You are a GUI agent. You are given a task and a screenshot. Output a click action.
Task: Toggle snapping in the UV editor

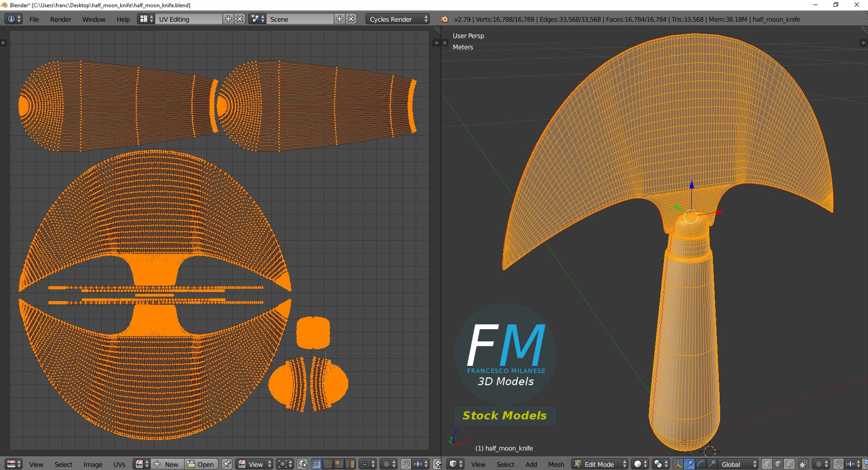tap(406, 464)
